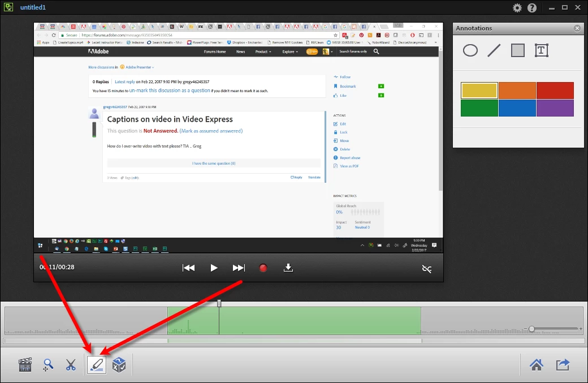This screenshot has width=588, height=383.
Task: Pick the orange color swatch
Action: [517, 91]
